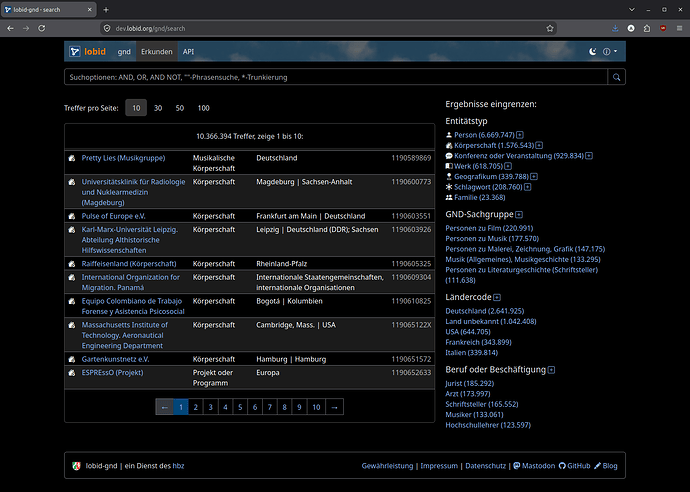The height and width of the screenshot is (492, 690).
Task: Click entity icon beside Karl-Marx-Universität Leipzig
Action: point(72,229)
